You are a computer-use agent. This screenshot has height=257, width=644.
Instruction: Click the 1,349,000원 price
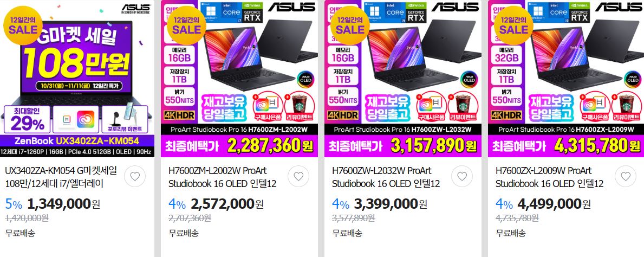[64, 203]
